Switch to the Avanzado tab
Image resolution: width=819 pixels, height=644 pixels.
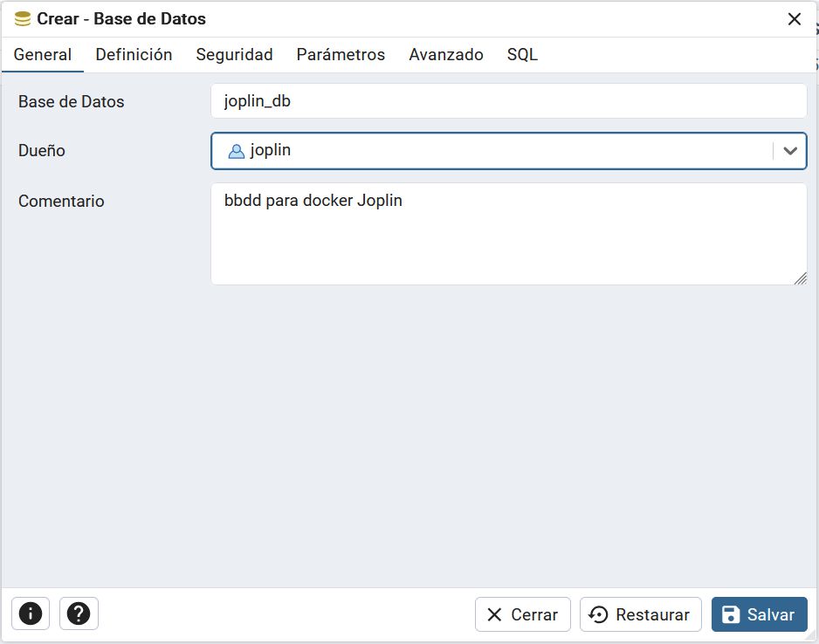click(445, 55)
